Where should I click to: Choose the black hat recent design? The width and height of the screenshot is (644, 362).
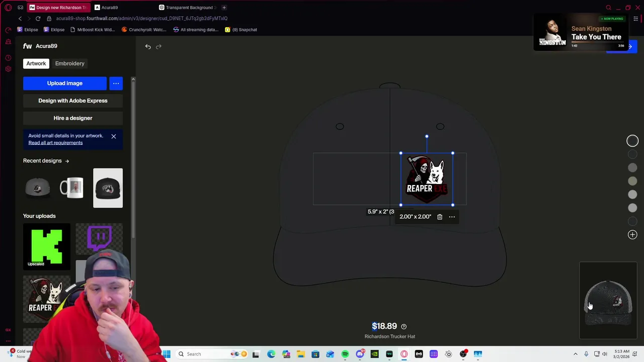[108, 188]
